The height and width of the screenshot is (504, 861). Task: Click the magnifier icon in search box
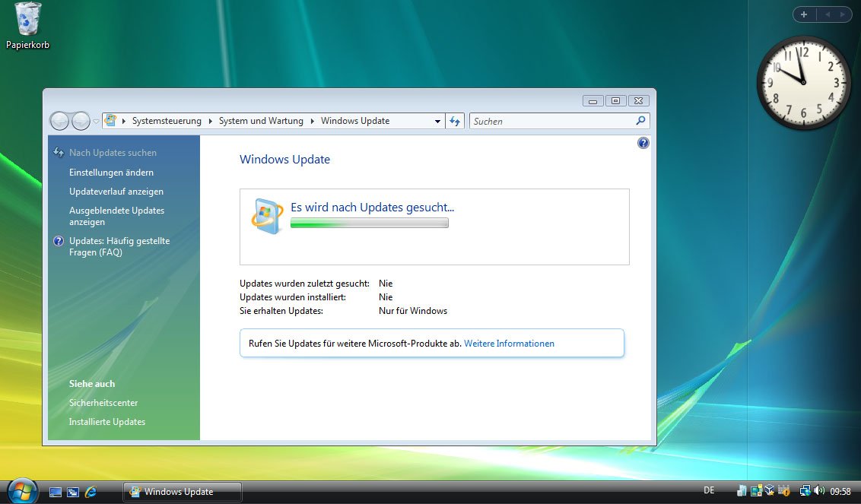click(x=640, y=121)
